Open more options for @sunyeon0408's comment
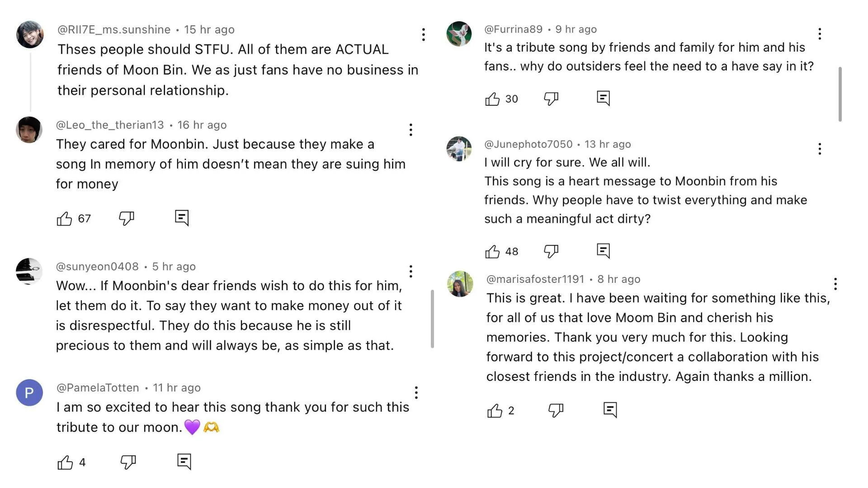868x488 pixels. [410, 272]
